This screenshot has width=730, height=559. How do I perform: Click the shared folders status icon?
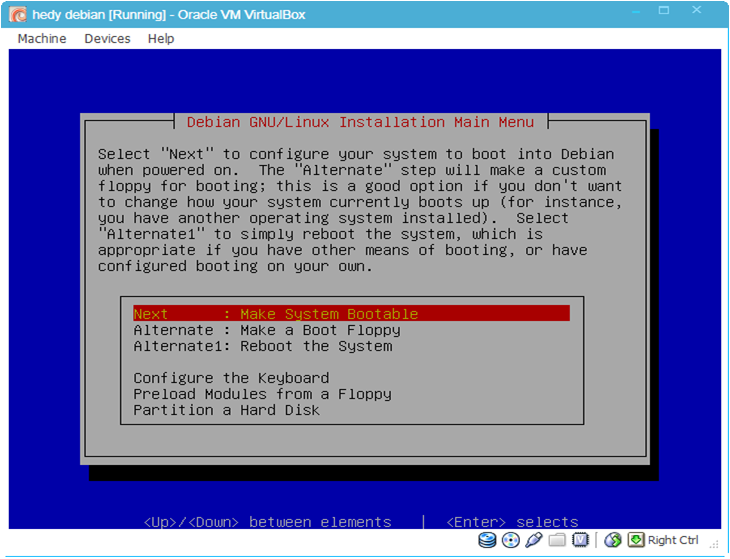(x=557, y=540)
